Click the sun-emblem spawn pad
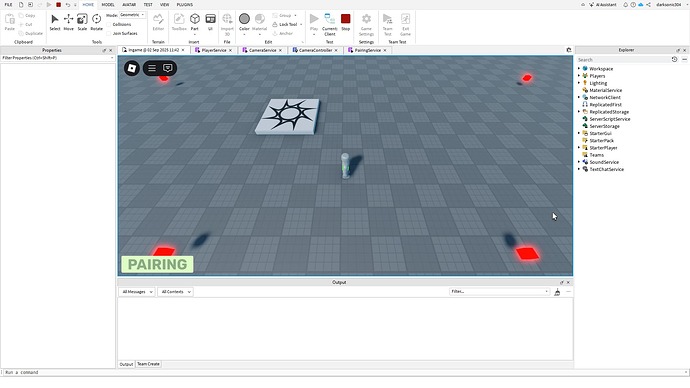690x388 pixels. (x=288, y=116)
